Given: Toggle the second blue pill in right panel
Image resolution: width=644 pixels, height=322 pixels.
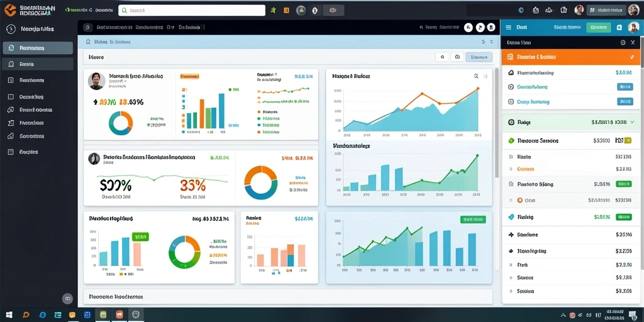Looking at the screenshot, I should click(625, 101).
